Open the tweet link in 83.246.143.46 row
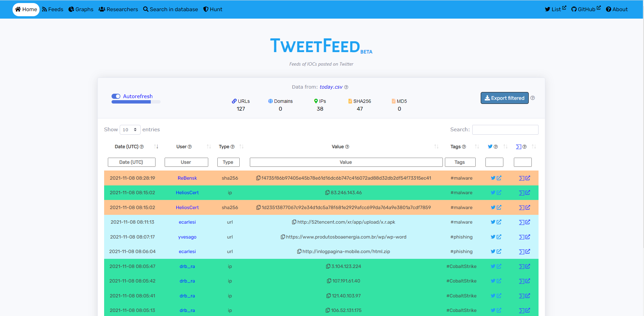The image size is (644, 316). coord(496,193)
